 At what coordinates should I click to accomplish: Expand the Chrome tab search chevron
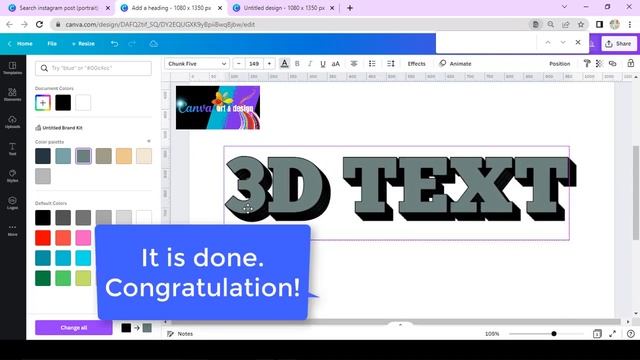564,7
